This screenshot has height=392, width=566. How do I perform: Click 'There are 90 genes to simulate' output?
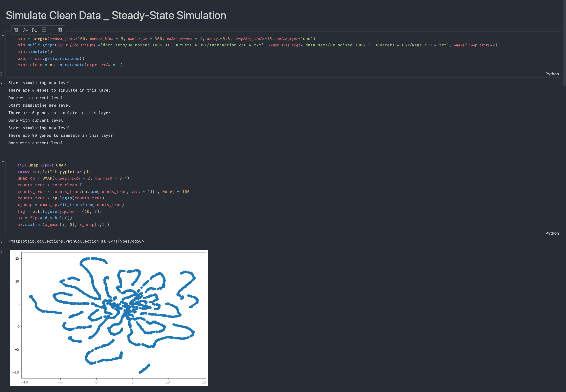[61, 136]
